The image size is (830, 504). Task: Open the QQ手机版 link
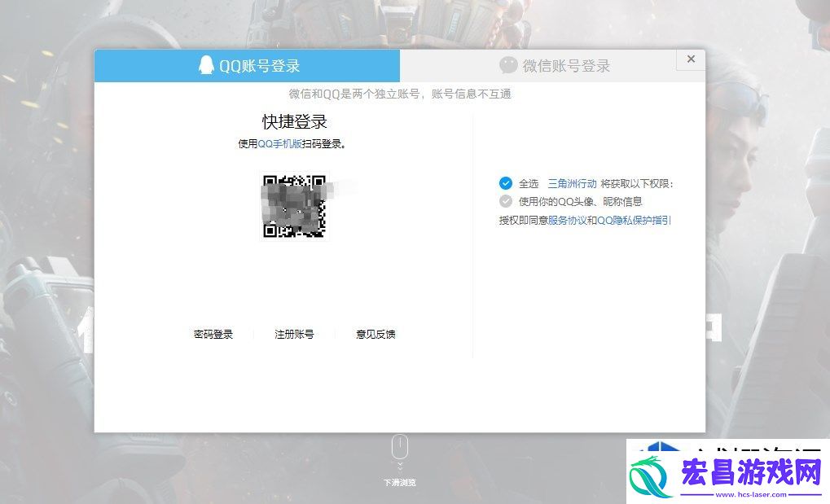pos(279,143)
